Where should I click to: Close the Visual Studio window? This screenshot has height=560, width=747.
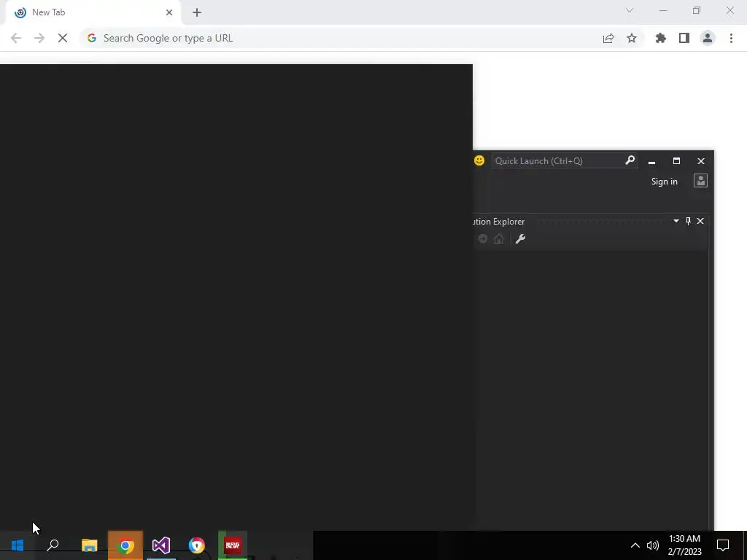701,161
